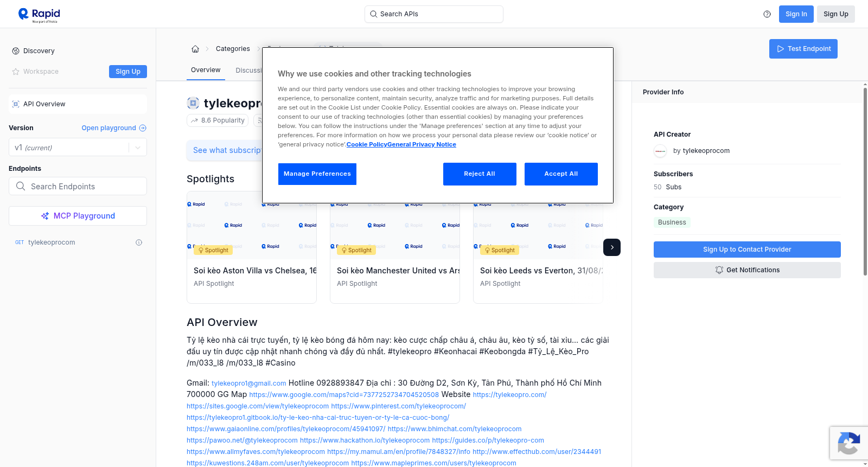This screenshot has height=467, width=868.
Task: Open the API creator avatar
Action: (x=660, y=151)
